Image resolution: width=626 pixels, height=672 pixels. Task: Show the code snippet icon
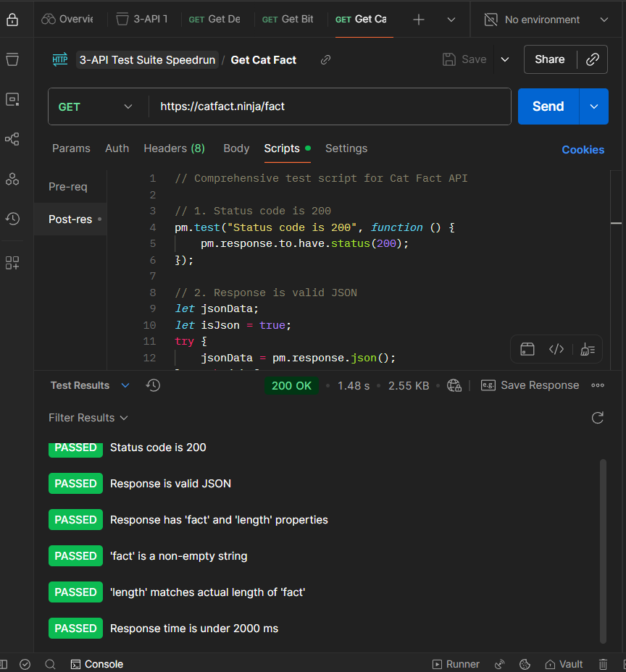556,349
